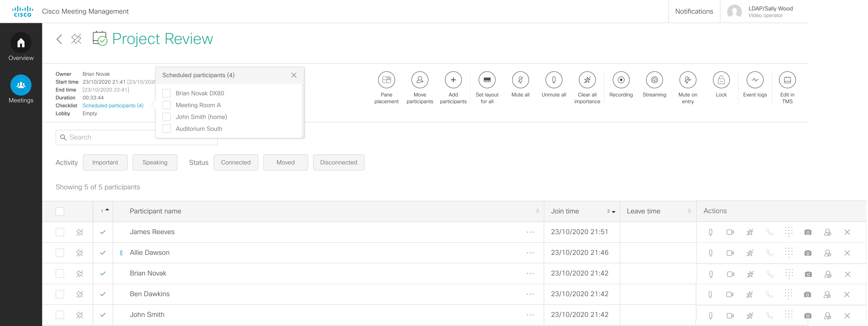Drop Allie Dawson from the meeting
The width and height of the screenshot is (868, 326).
(x=847, y=253)
